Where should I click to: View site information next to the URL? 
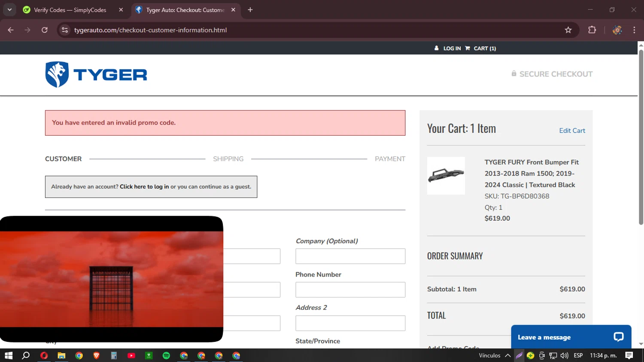(x=65, y=30)
